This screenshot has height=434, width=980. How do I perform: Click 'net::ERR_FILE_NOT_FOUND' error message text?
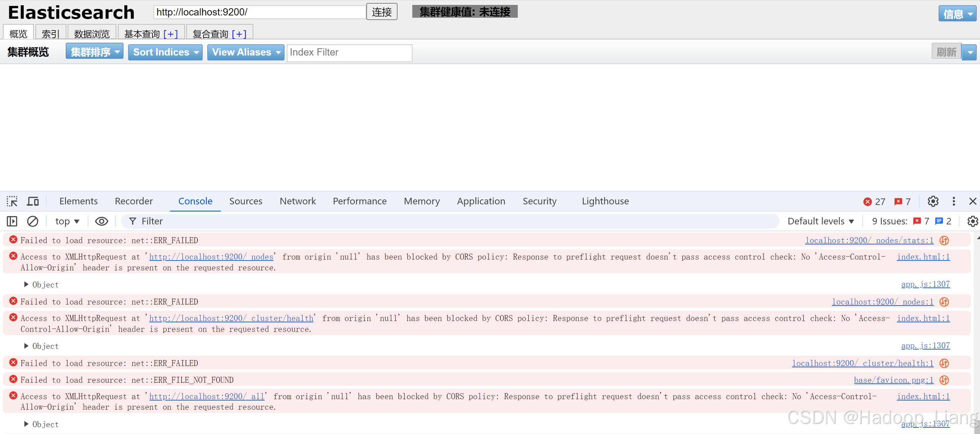point(183,380)
